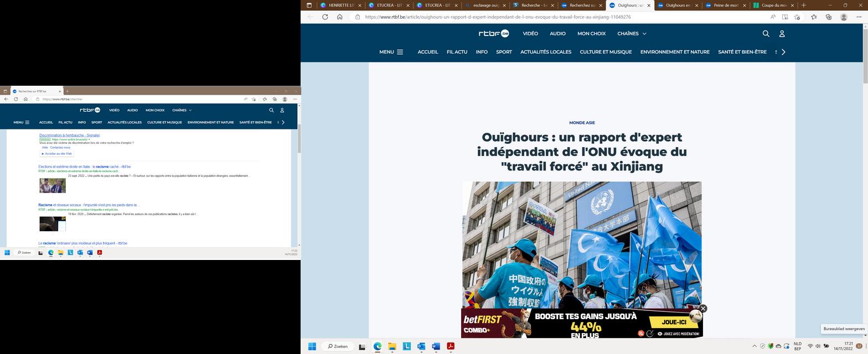This screenshot has height=354, width=868.
Task: Go to FIL ACTU in large RTBF nav
Action: click(x=457, y=52)
